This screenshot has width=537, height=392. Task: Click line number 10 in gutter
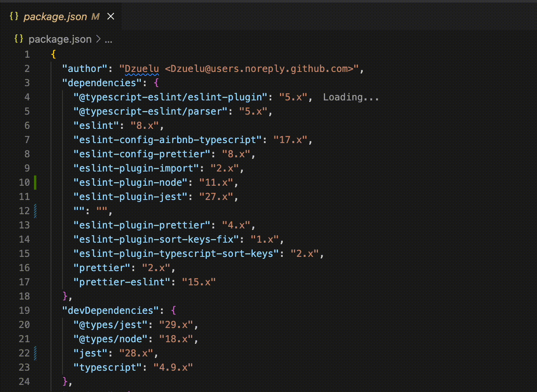tap(24, 183)
